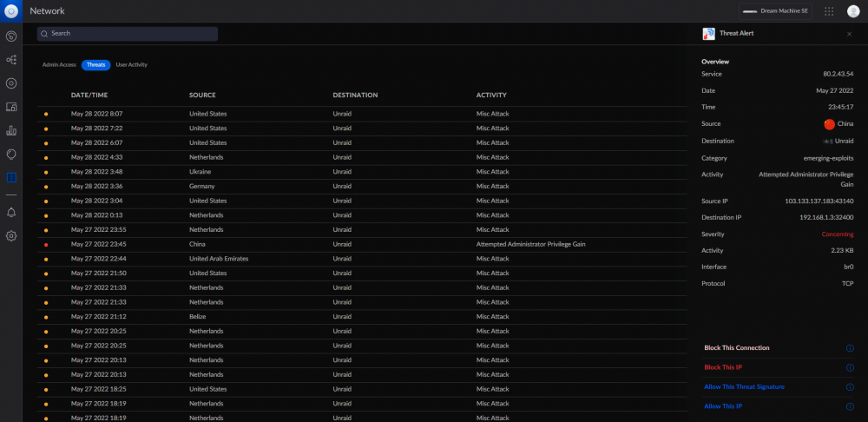Viewport: 868px width, 422px height.
Task: Click the Ukraine source cell
Action: (x=200, y=172)
